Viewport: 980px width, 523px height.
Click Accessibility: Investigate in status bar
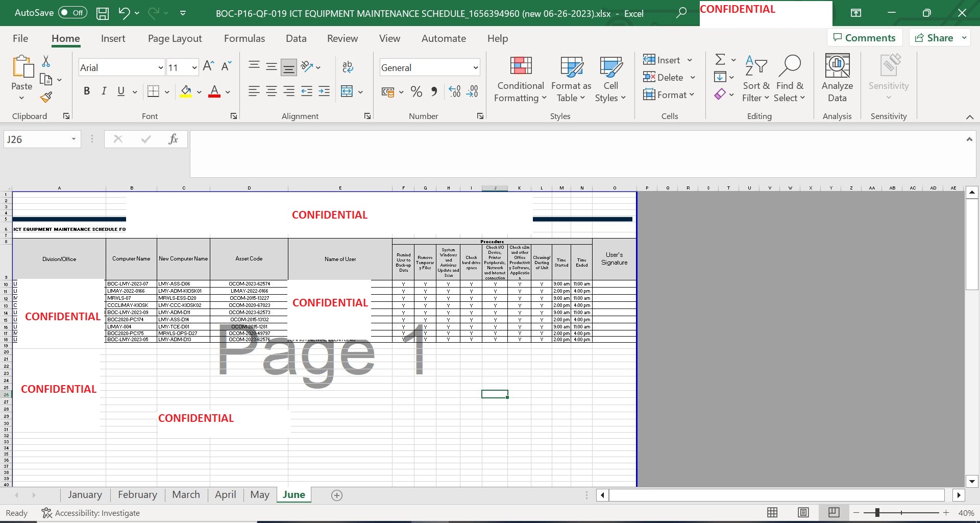pos(91,513)
